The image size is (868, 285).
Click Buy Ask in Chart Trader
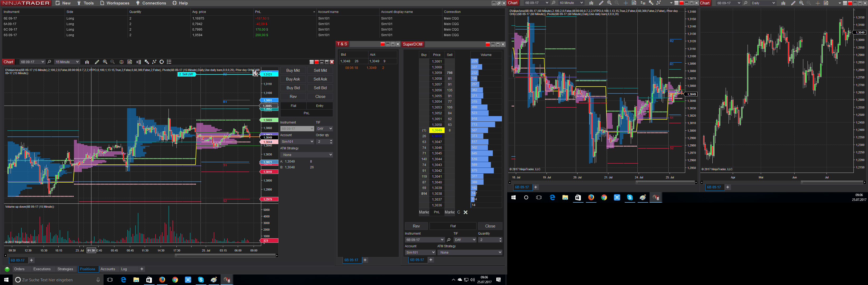tap(293, 79)
